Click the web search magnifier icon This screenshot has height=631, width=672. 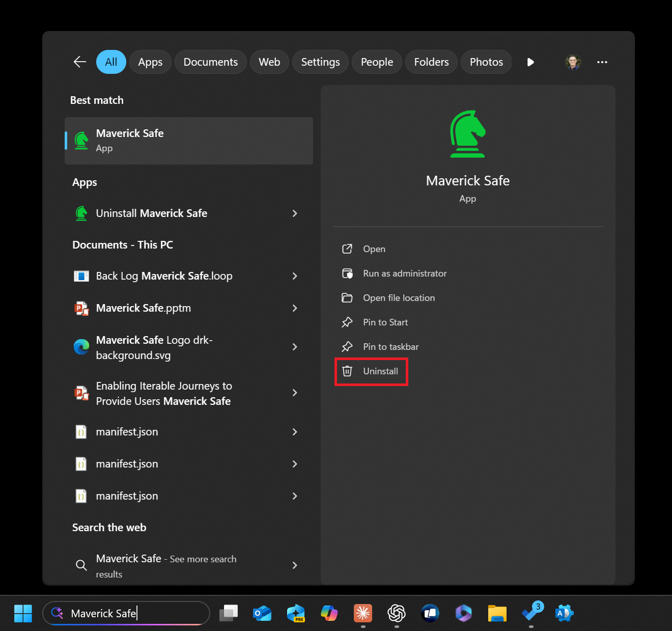pyautogui.click(x=81, y=565)
